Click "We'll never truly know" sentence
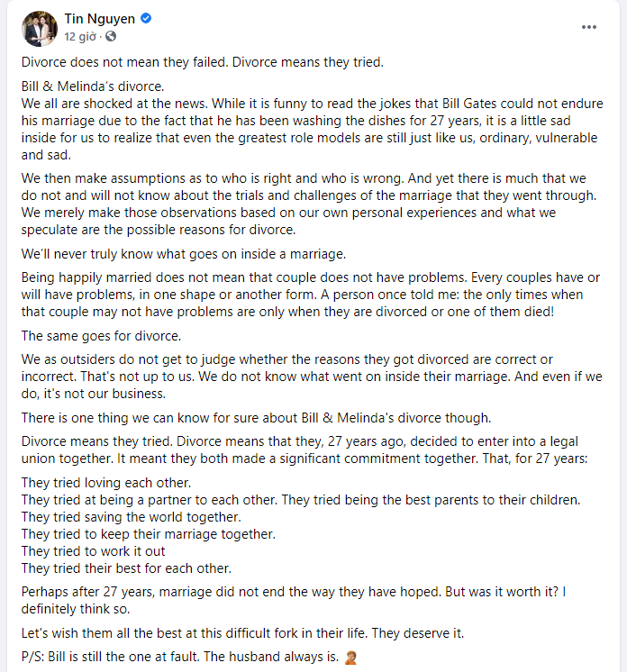Image resolution: width=627 pixels, height=672 pixels. [183, 254]
